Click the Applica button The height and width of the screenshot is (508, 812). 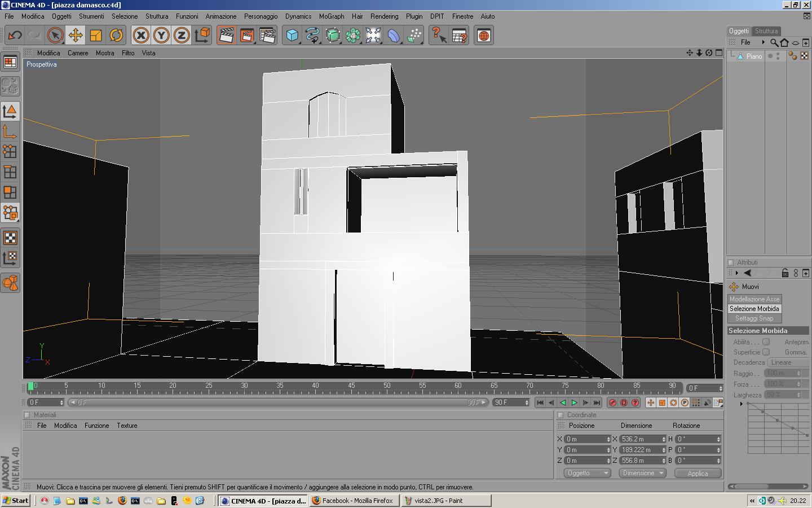(698, 473)
